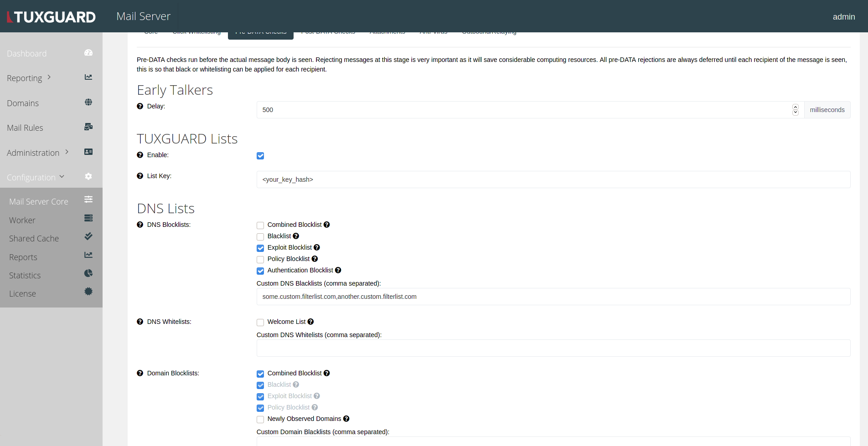The image size is (868, 446).
Task: Click the help icon next to DNS Blocklists
Action: (x=139, y=224)
